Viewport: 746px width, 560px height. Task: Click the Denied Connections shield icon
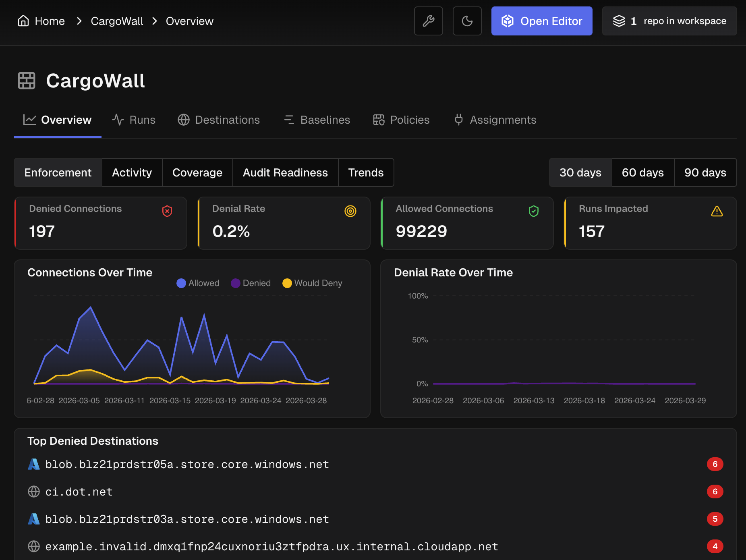(167, 211)
